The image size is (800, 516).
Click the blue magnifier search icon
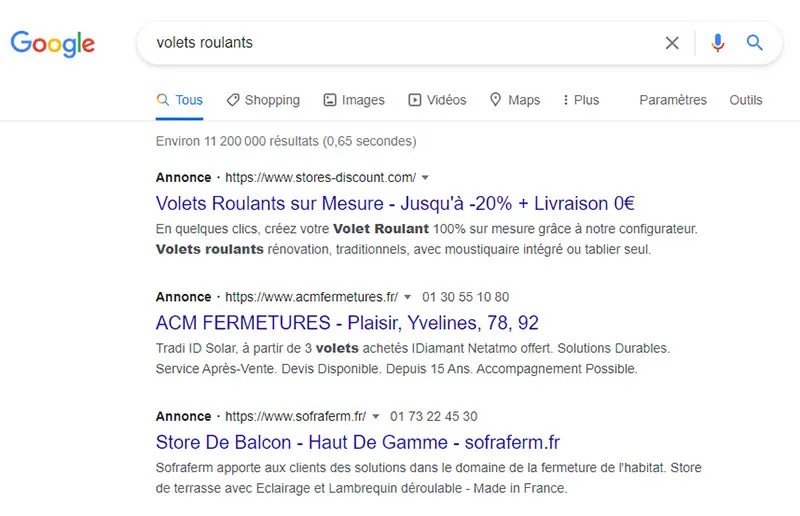pos(755,42)
